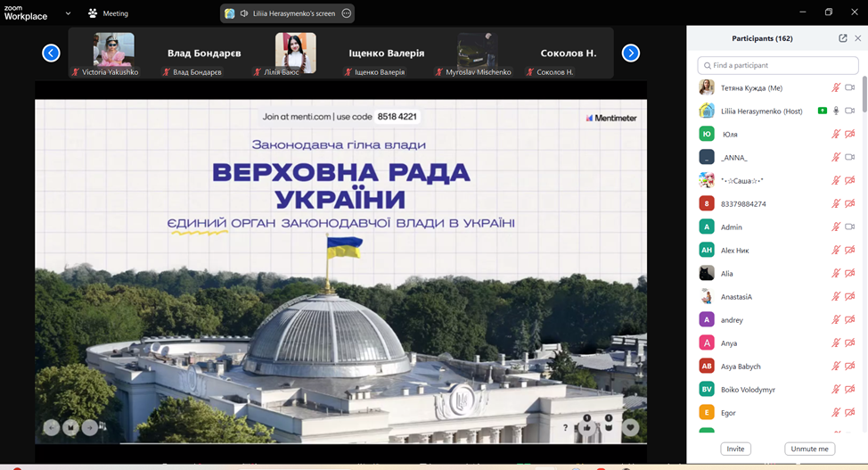Click the heart reaction on Mentimeter slide
This screenshot has height=470, width=868.
pyautogui.click(x=631, y=427)
